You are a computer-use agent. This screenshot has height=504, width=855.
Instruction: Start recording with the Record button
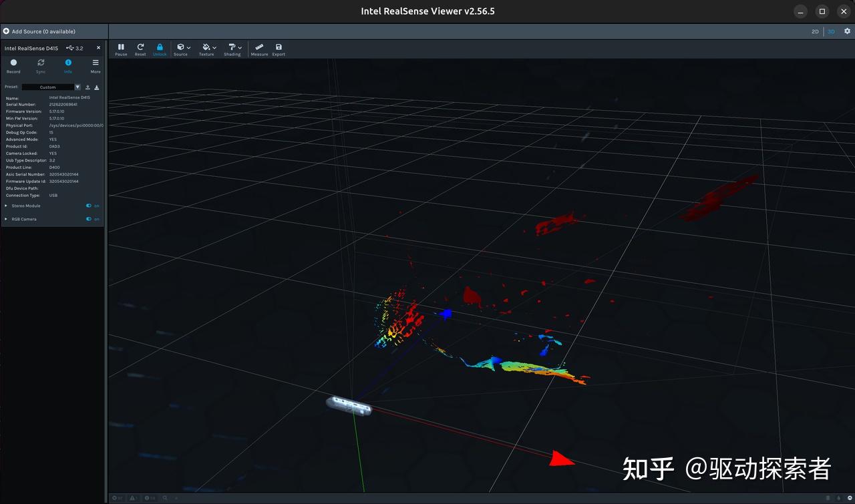[13, 66]
